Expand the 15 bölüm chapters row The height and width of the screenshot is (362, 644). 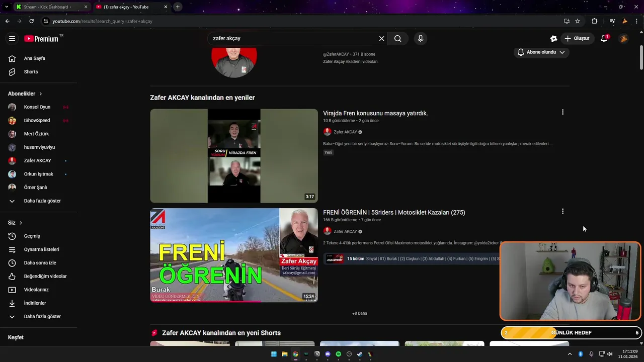click(x=412, y=259)
